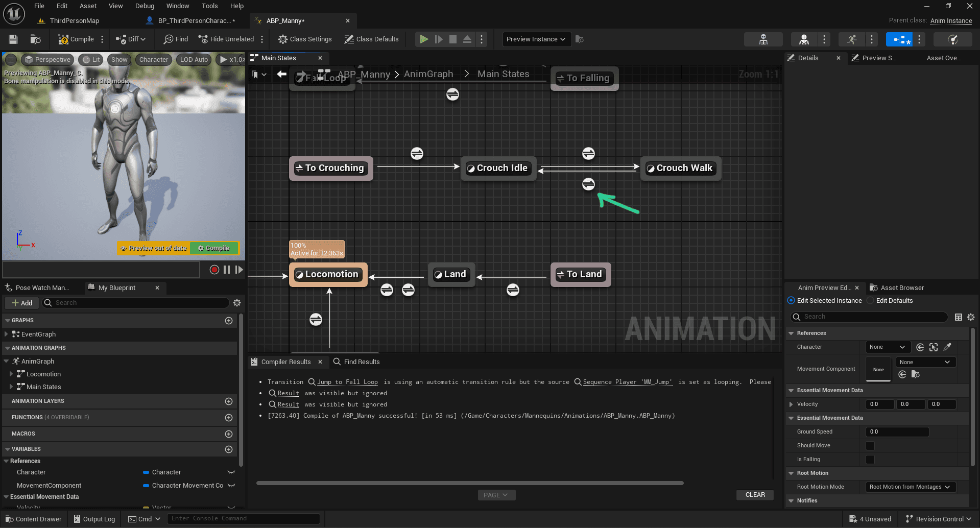
Task: Toggle the Should Move checkbox
Action: (870, 446)
